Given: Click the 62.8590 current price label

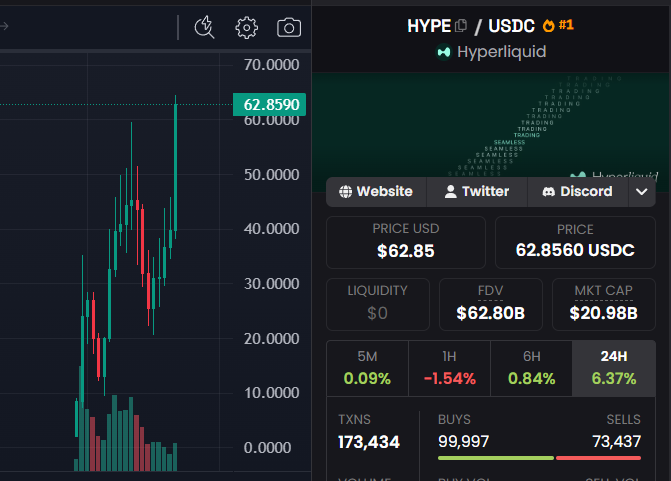Looking at the screenshot, I should tap(269, 104).
